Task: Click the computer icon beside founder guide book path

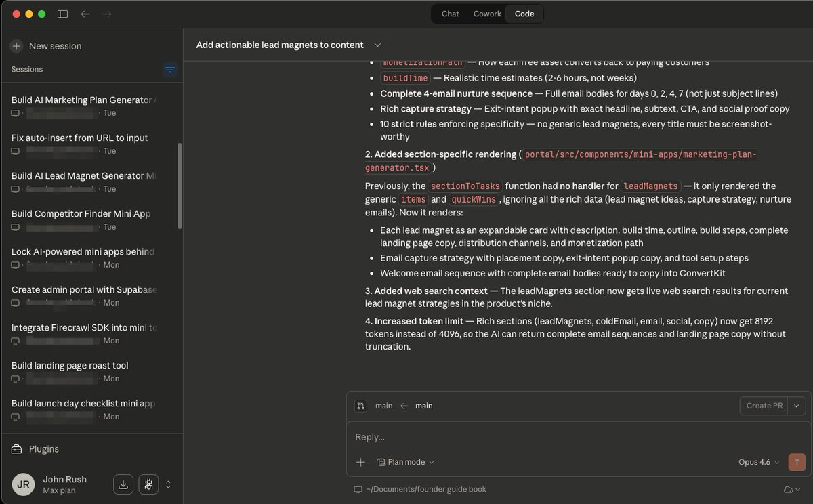Action: [357, 488]
